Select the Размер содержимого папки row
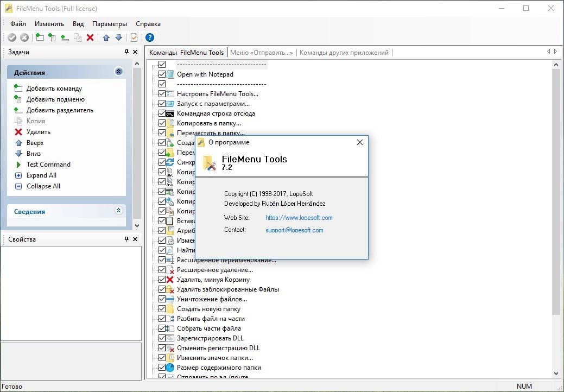The width and height of the screenshot is (564, 392). pyautogui.click(x=219, y=368)
